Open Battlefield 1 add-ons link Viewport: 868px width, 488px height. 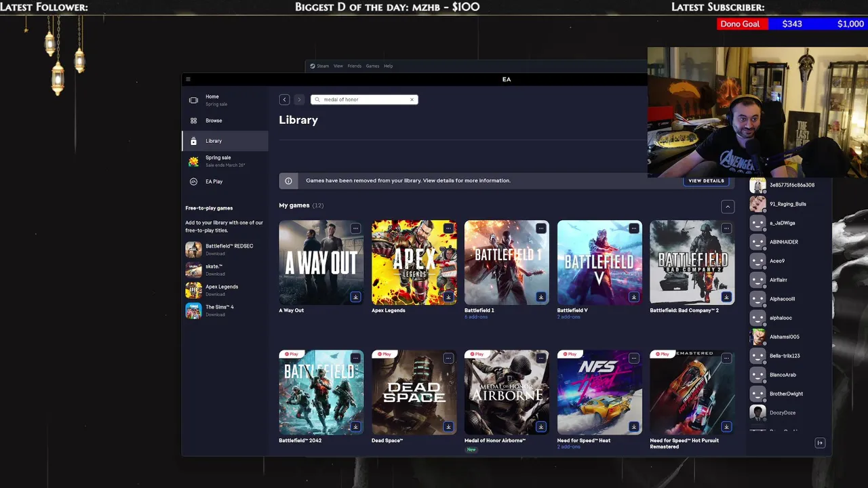tap(476, 317)
